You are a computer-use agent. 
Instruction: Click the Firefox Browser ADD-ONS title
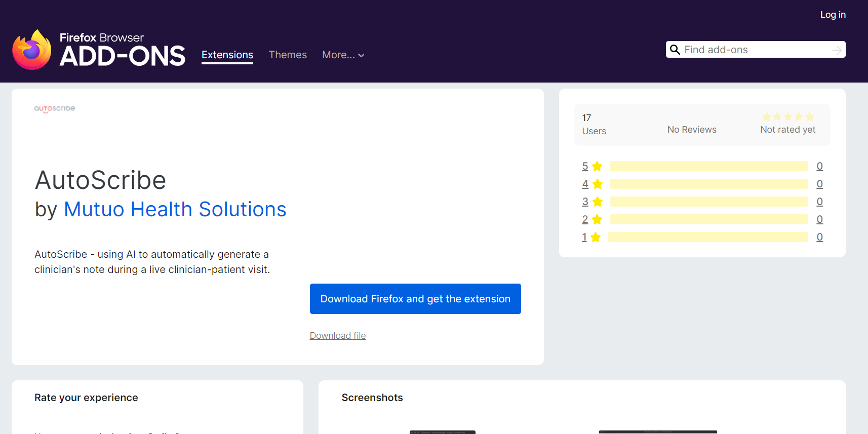pos(123,50)
